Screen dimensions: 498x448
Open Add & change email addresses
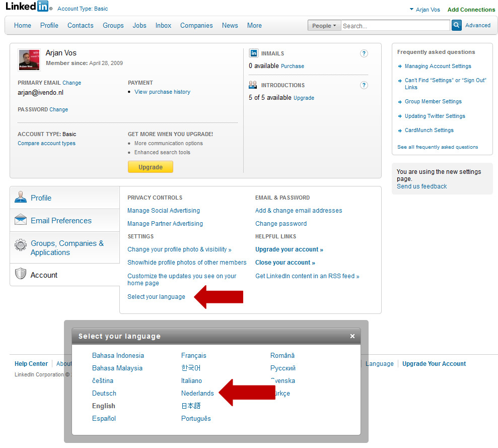point(299,211)
